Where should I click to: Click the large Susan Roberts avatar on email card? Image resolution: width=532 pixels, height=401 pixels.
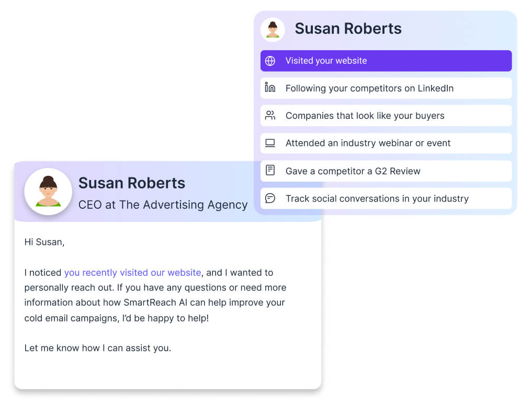(48, 192)
